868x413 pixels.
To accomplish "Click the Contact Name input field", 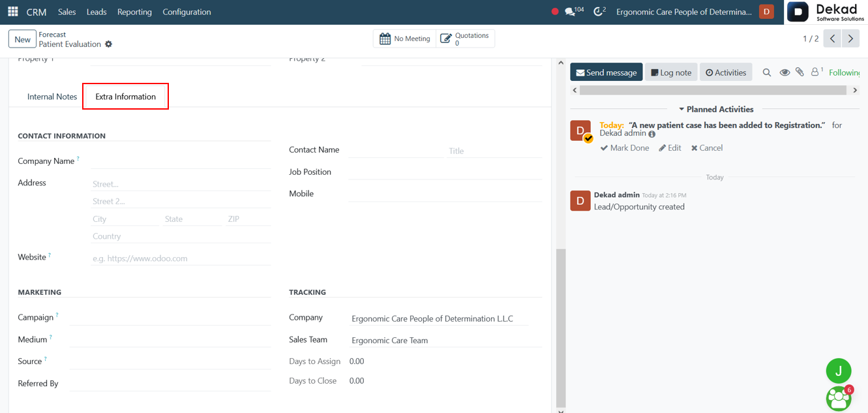I will click(x=396, y=150).
